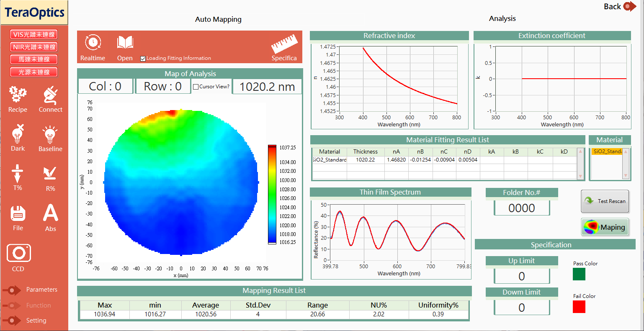This screenshot has width=644, height=331.
Task: Enable the Cursor View checkbox
Action: pos(196,87)
